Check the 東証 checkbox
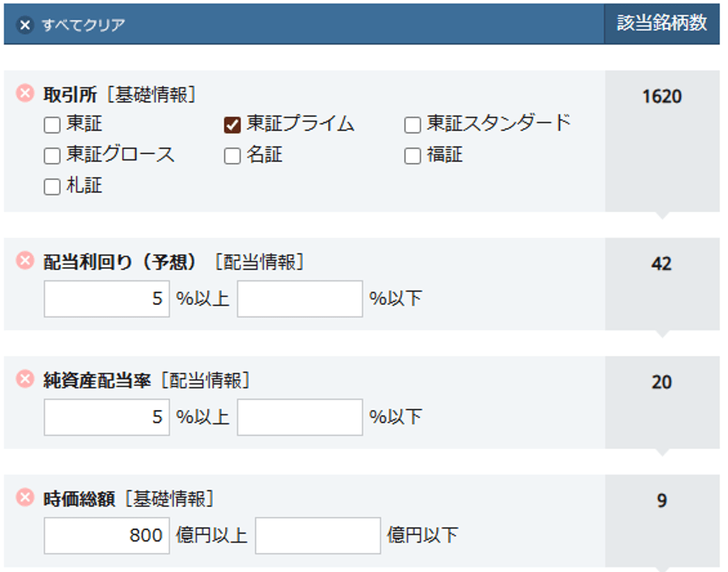728x572 pixels. click(x=52, y=126)
